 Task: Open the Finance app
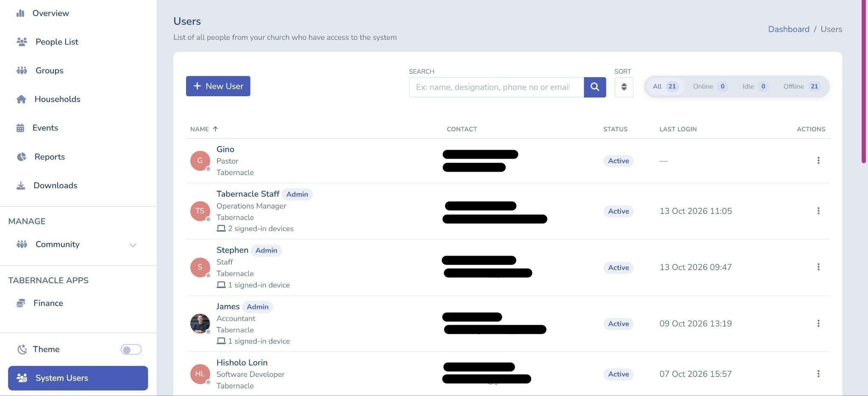click(x=48, y=303)
